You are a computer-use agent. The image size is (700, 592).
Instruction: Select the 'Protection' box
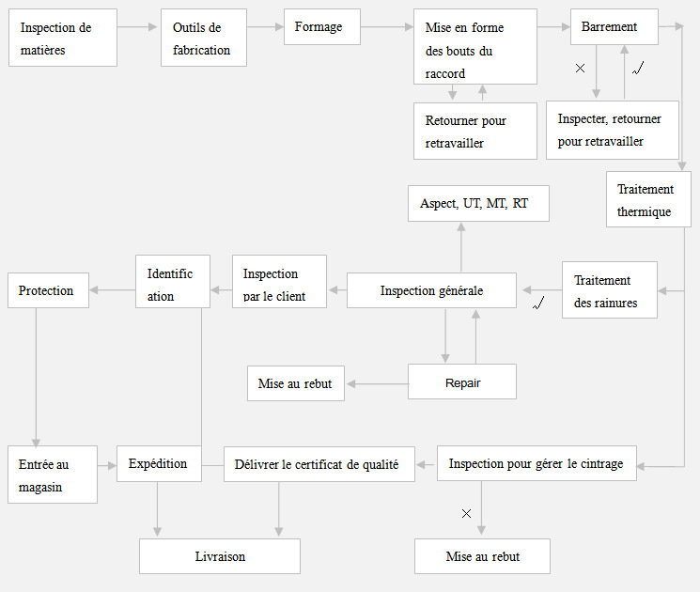tap(48, 290)
